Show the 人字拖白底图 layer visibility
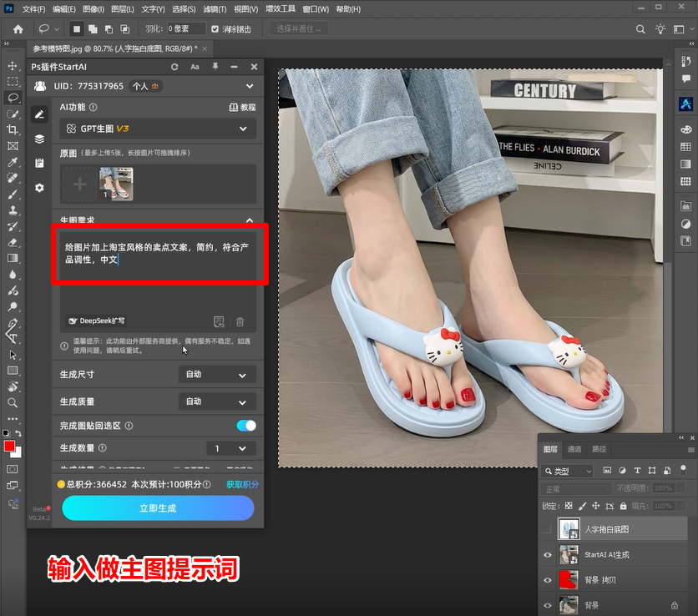This screenshot has height=616, width=698. point(548,529)
